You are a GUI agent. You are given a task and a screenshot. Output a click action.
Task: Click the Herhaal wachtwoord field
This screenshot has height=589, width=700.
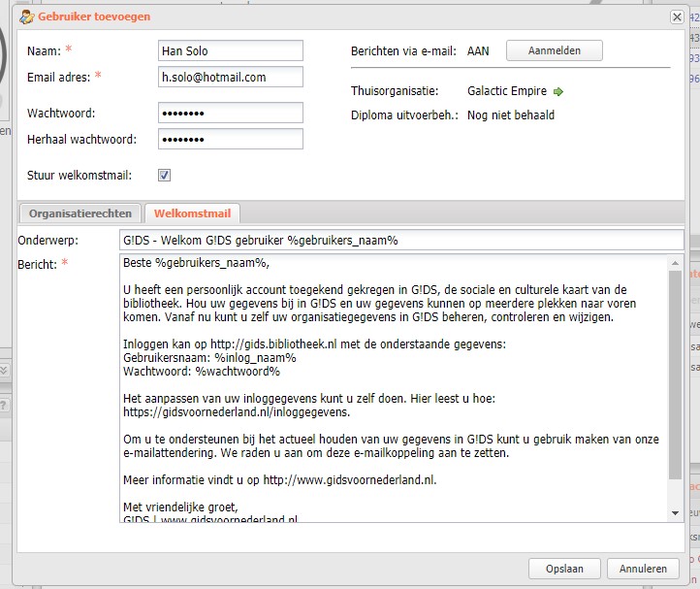pos(231,139)
